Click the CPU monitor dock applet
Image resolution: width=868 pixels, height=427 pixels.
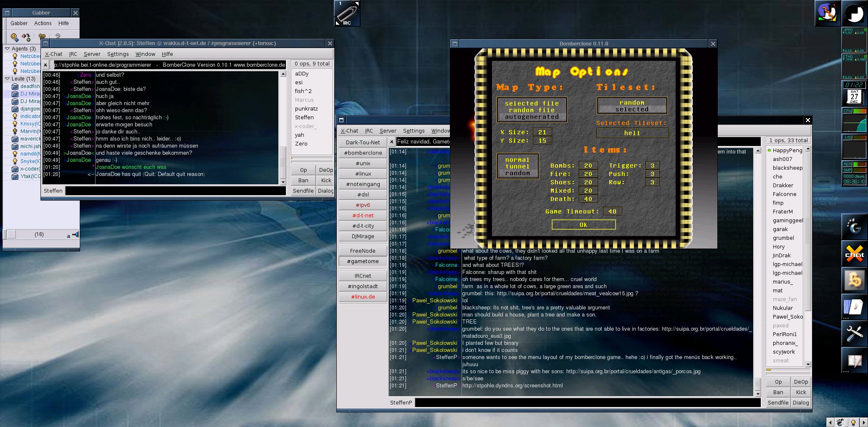854,120
